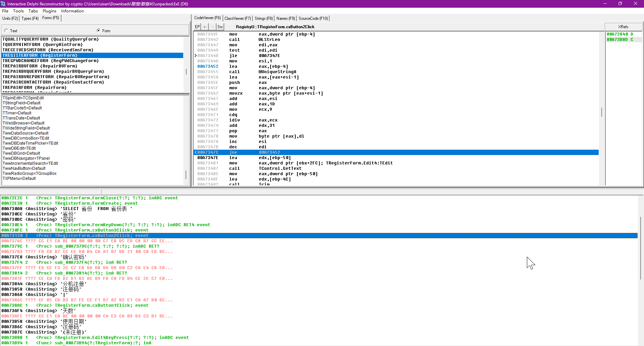644x346 pixels.
Task: Click the forward arrow navigation button
Action: (x=212, y=27)
